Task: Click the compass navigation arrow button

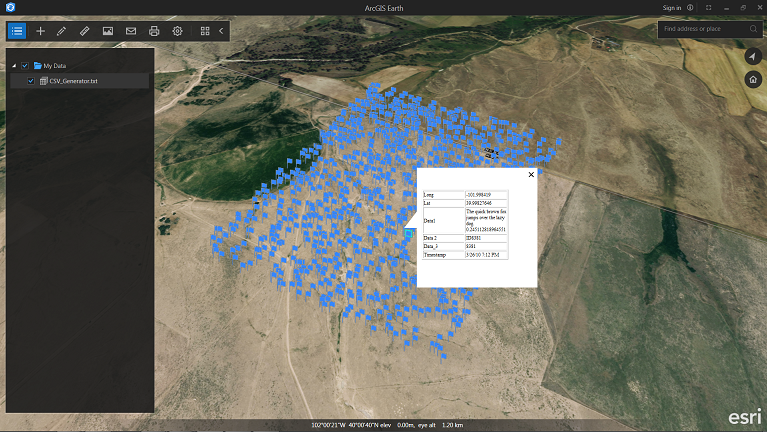Action: click(753, 56)
